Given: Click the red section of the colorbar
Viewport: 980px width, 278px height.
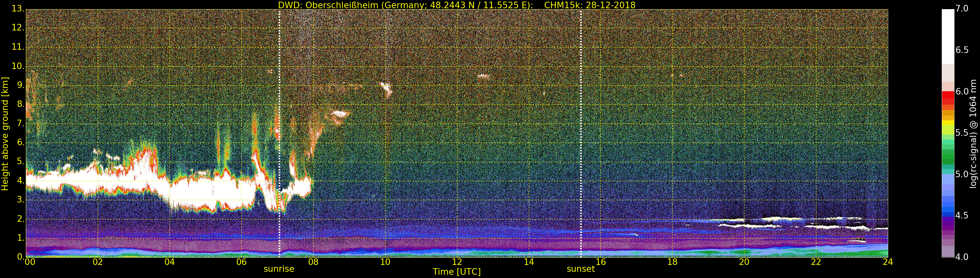Looking at the screenshot, I should pos(948,98).
